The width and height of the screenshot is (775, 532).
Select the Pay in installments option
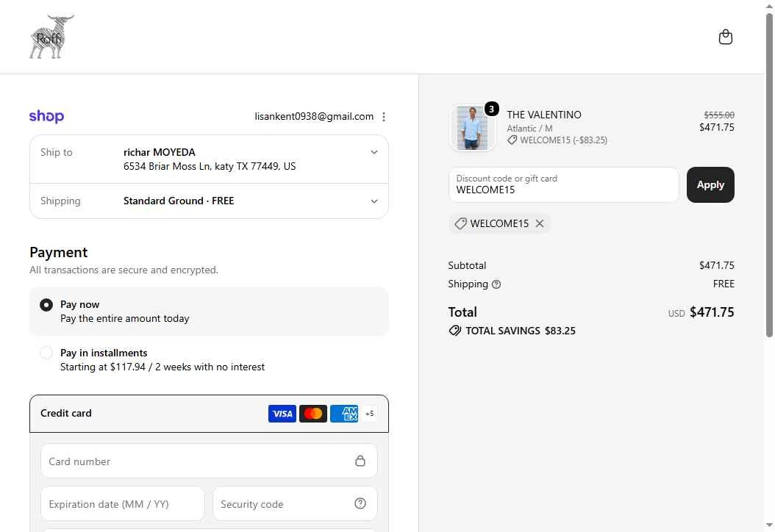[46, 353]
